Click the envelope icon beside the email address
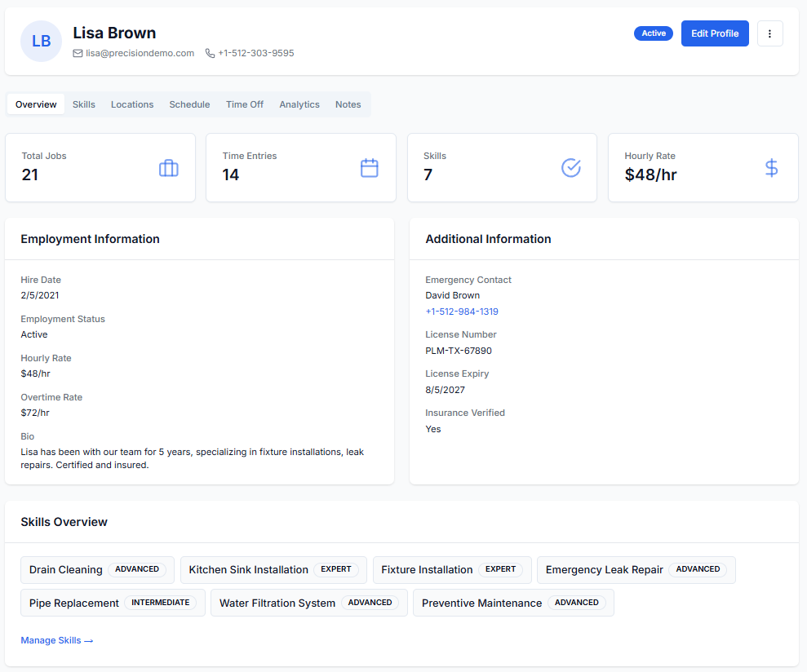The width and height of the screenshot is (807, 672). [x=78, y=53]
